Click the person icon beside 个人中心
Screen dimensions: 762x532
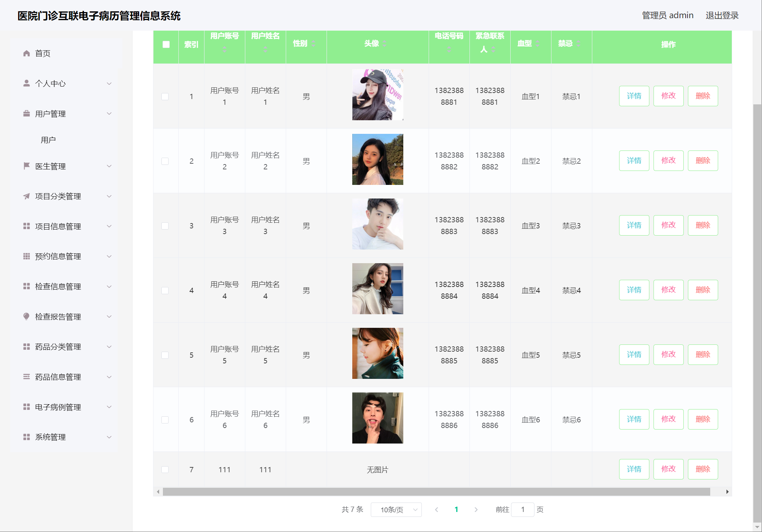point(26,83)
